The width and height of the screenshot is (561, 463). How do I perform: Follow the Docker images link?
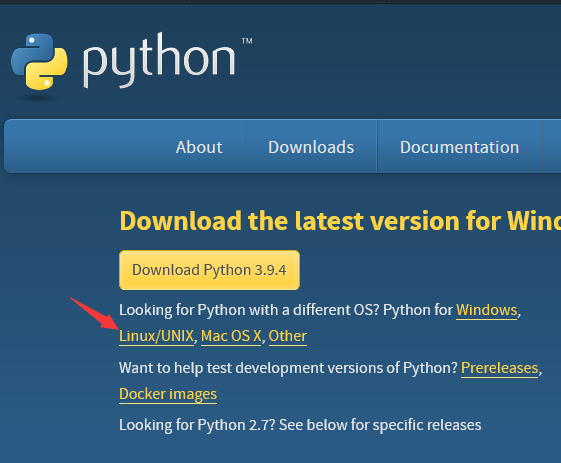168,394
